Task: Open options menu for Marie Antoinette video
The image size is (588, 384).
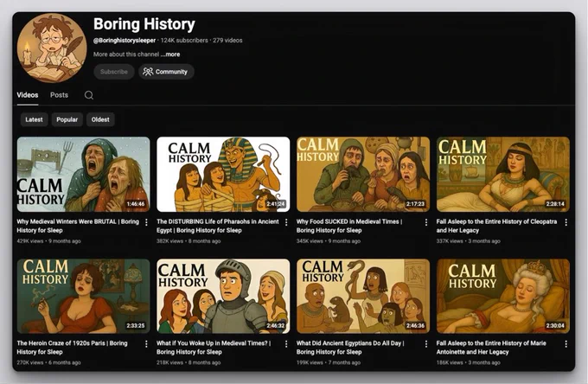Action: tap(566, 343)
